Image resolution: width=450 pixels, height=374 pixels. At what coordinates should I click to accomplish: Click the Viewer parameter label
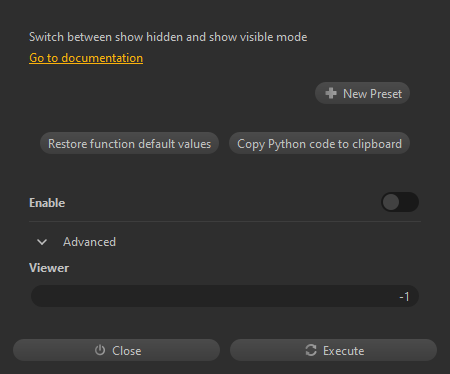pyautogui.click(x=49, y=268)
